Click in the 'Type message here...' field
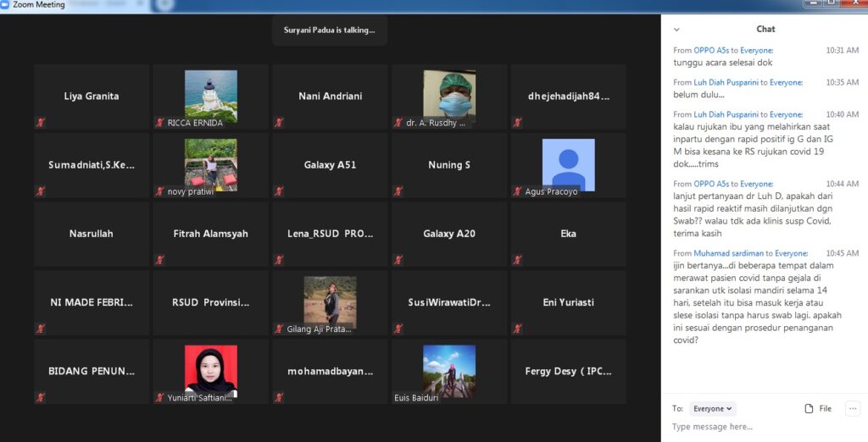Screen dimensions: 868x442 coord(746,427)
